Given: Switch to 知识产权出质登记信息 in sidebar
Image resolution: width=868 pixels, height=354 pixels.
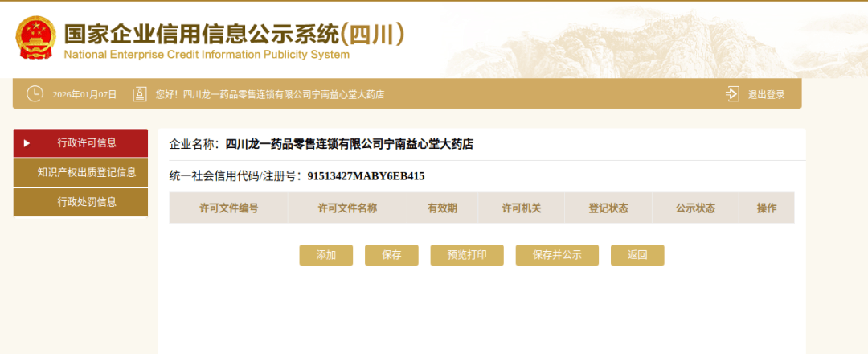Looking at the screenshot, I should pos(86,172).
